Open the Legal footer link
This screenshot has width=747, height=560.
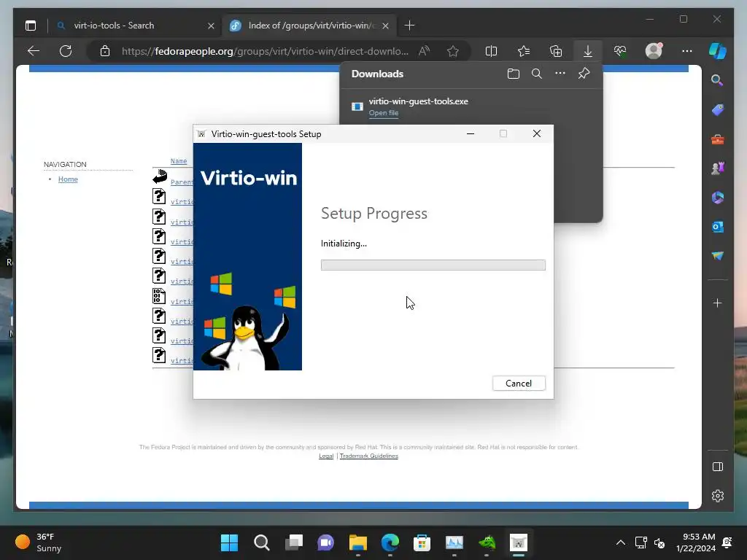tap(326, 456)
